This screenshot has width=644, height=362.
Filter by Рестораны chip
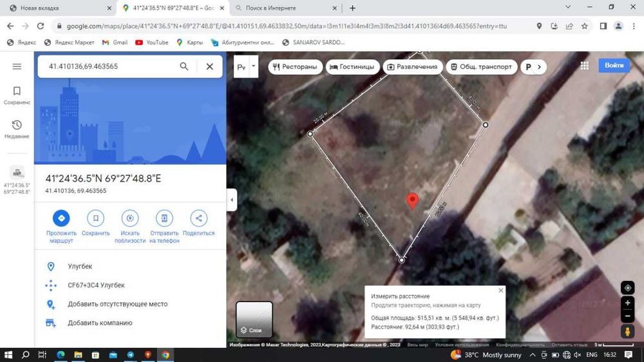(296, 66)
